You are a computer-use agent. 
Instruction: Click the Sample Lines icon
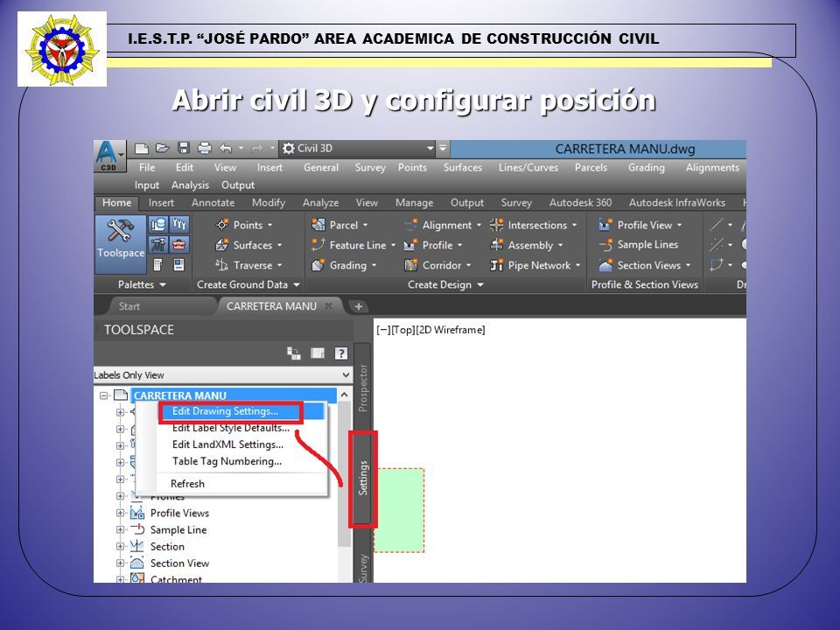coord(605,245)
